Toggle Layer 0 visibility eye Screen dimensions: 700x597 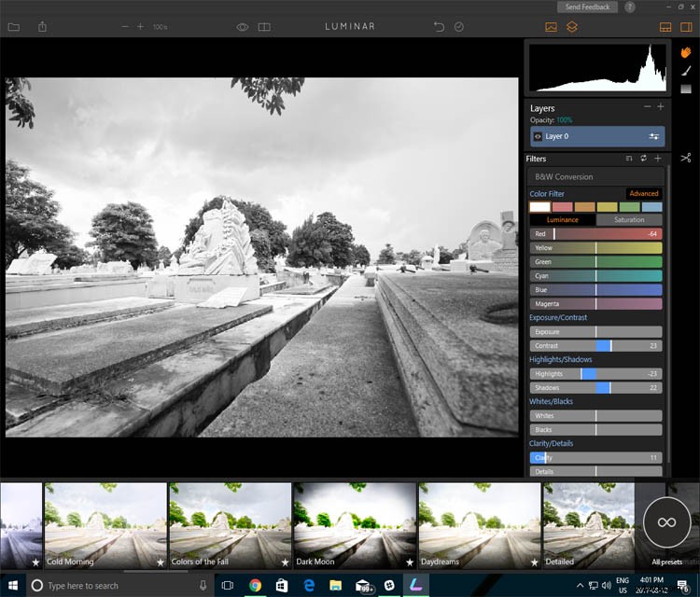[x=538, y=136]
